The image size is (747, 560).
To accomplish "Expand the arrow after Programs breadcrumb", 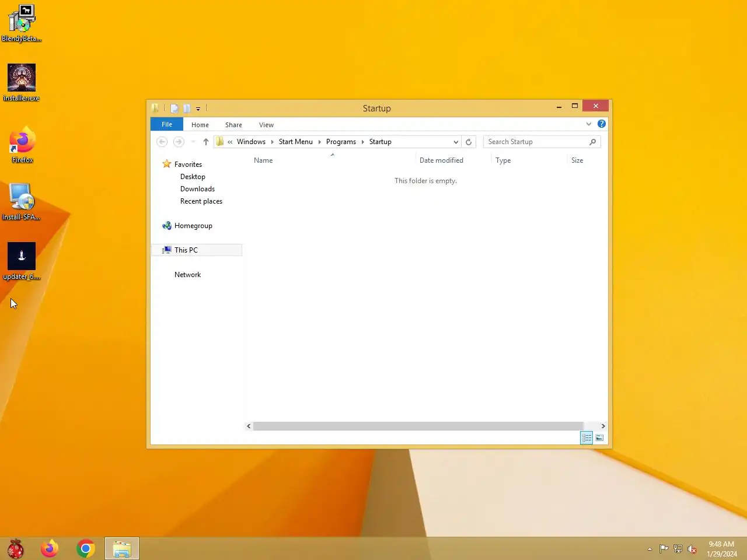I will 362,142.
